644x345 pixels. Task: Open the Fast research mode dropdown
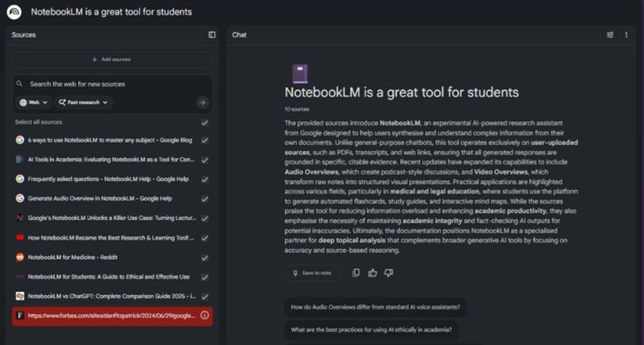coord(84,103)
